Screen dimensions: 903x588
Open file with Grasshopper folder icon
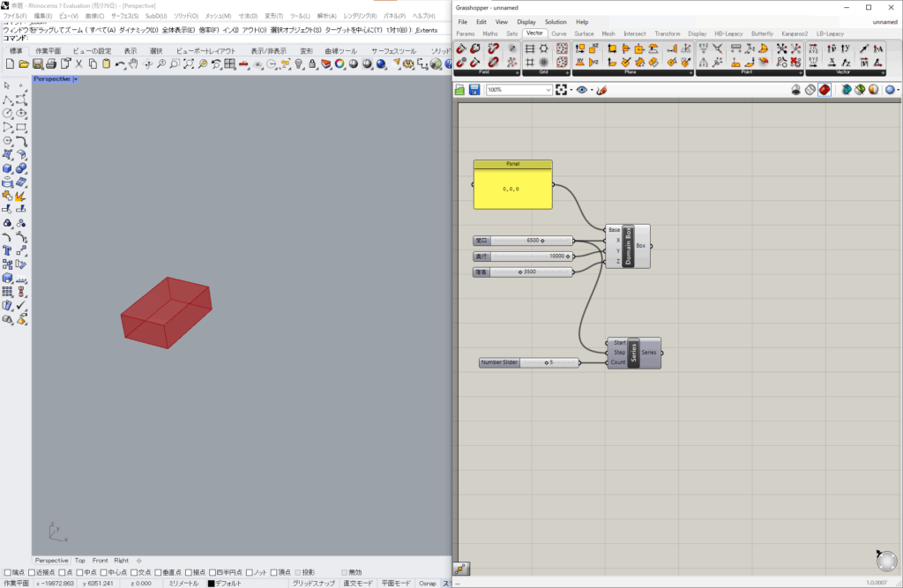click(460, 90)
